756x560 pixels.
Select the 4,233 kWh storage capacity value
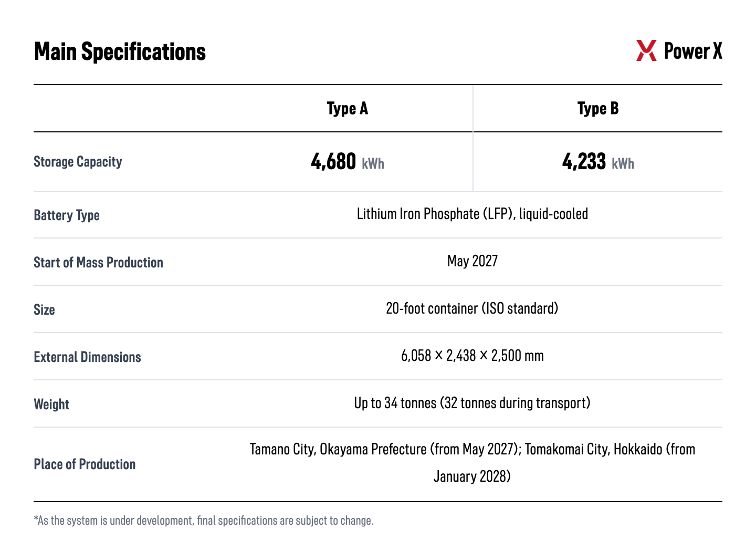pyautogui.click(x=598, y=162)
